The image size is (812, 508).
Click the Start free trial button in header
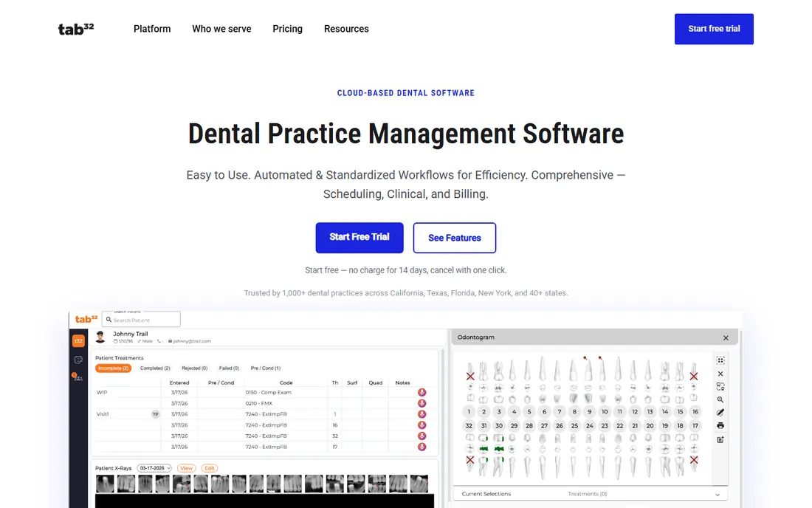714,29
